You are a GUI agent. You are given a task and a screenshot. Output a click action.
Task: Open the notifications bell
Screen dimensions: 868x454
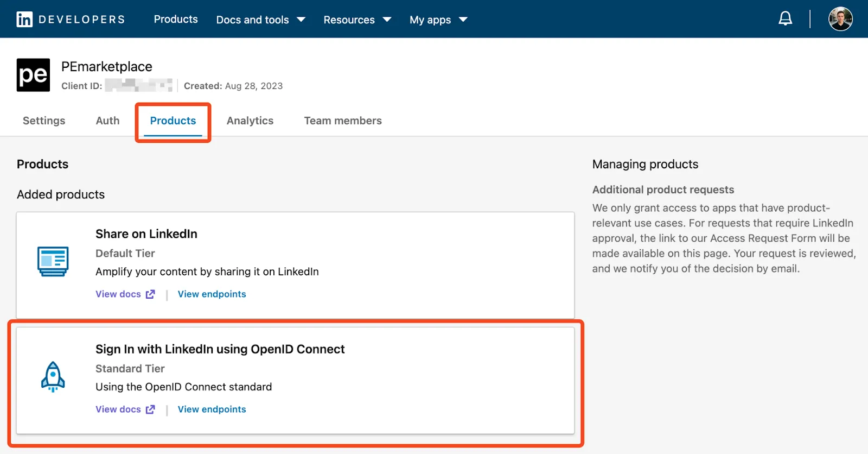point(785,19)
